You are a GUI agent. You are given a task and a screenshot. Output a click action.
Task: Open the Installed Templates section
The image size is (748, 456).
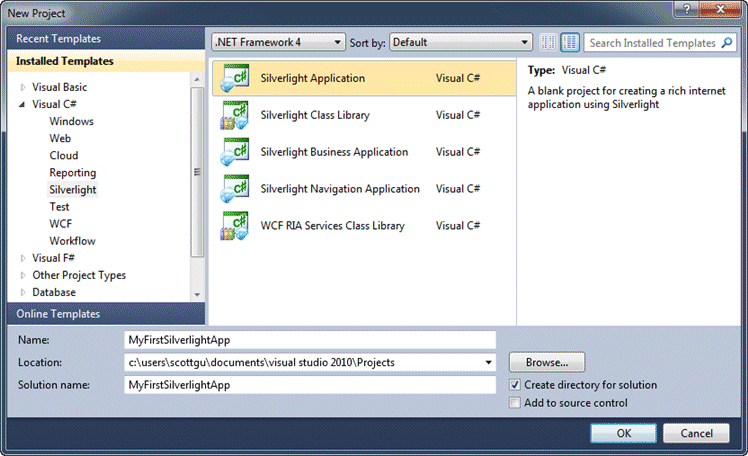(106, 61)
